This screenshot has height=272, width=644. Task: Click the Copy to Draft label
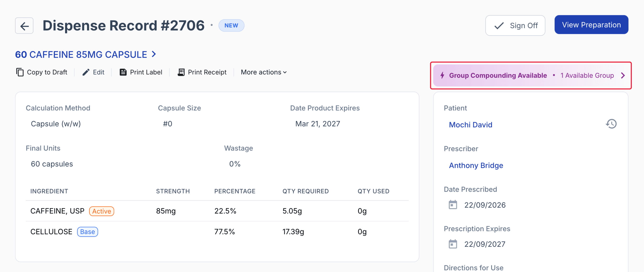point(47,72)
